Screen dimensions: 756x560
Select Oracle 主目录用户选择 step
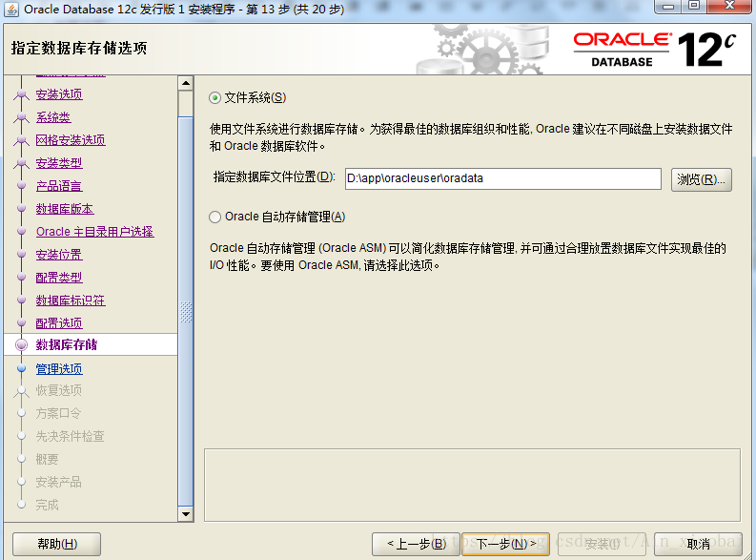[95, 232]
